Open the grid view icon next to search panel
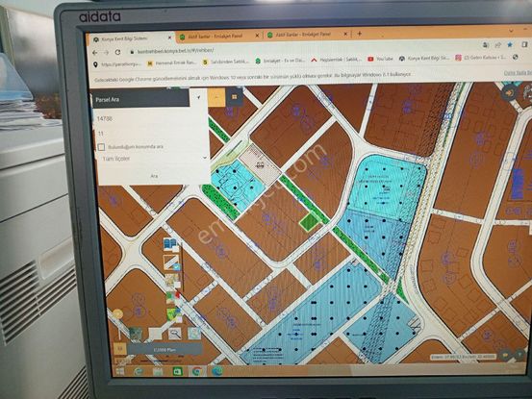532x399 pixels. (x=234, y=97)
